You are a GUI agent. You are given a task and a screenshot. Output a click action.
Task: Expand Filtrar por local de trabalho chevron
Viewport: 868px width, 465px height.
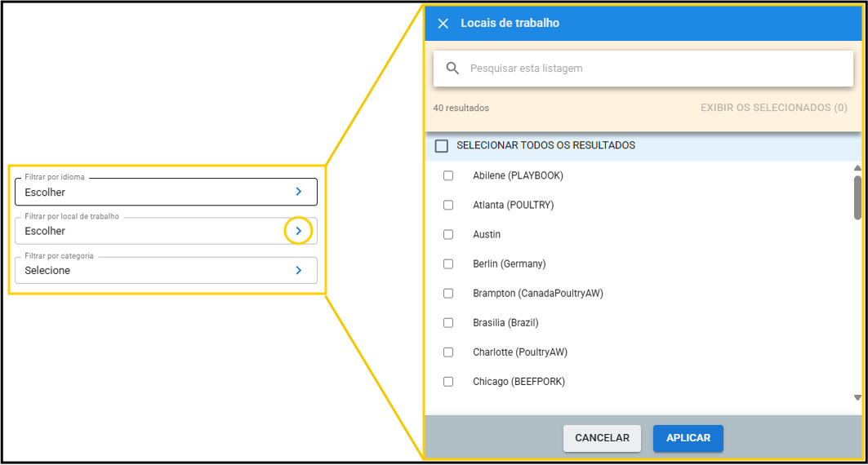point(299,231)
